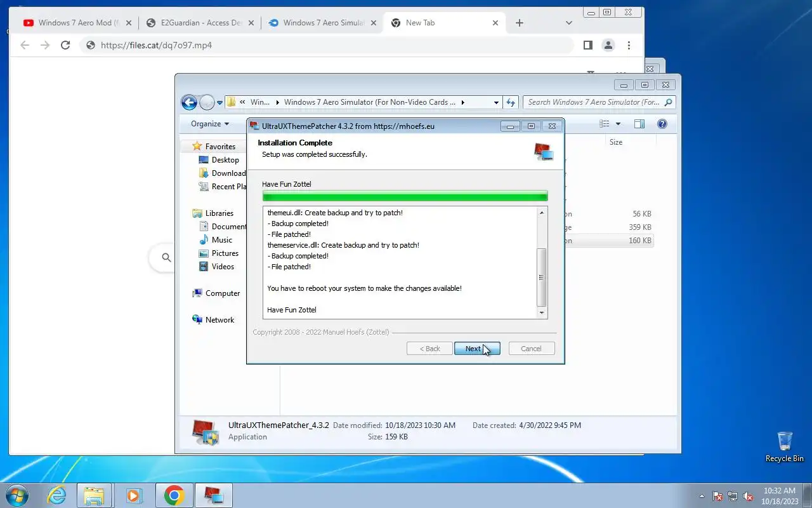Click Explorer refresh button

point(511,102)
